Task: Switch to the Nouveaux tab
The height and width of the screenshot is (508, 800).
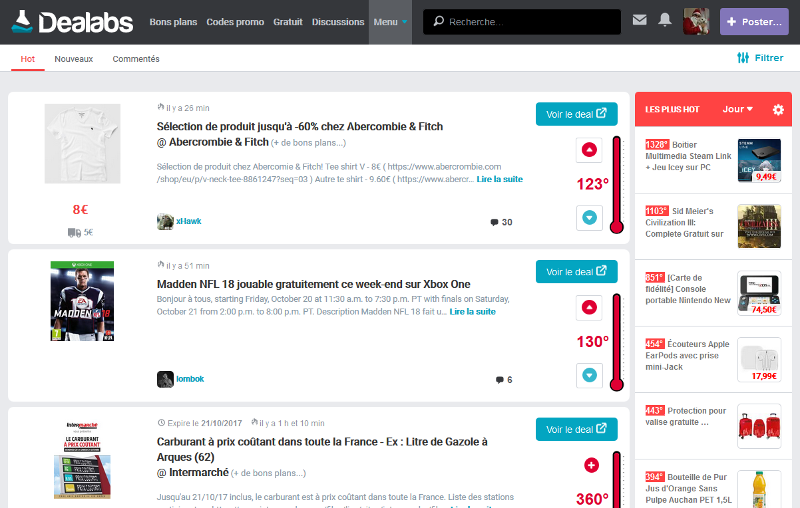Action: [x=73, y=59]
